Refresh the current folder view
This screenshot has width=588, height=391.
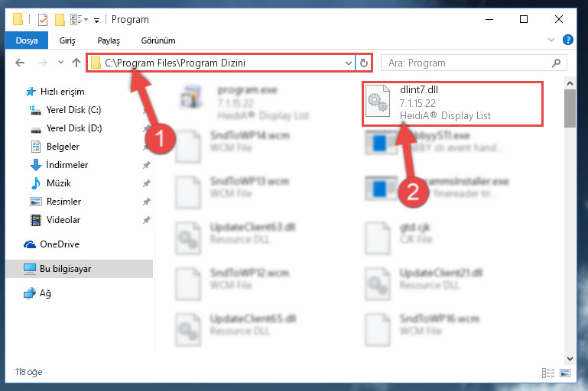coord(363,63)
